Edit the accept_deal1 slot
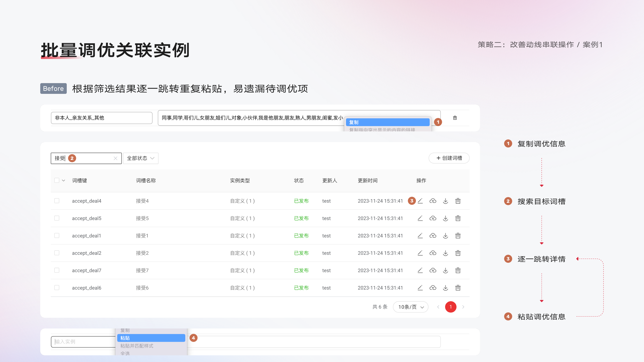 tap(420, 236)
